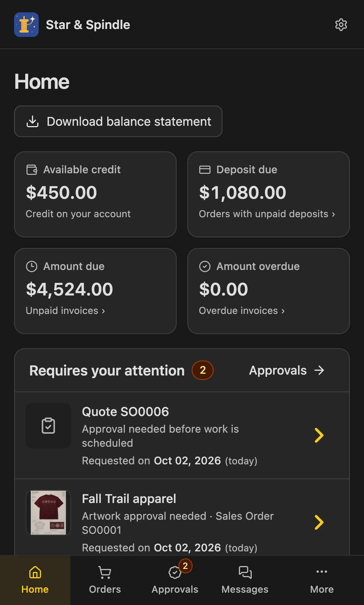The image size is (364, 605).
Task: Switch to the Orders tab
Action: 105,580
